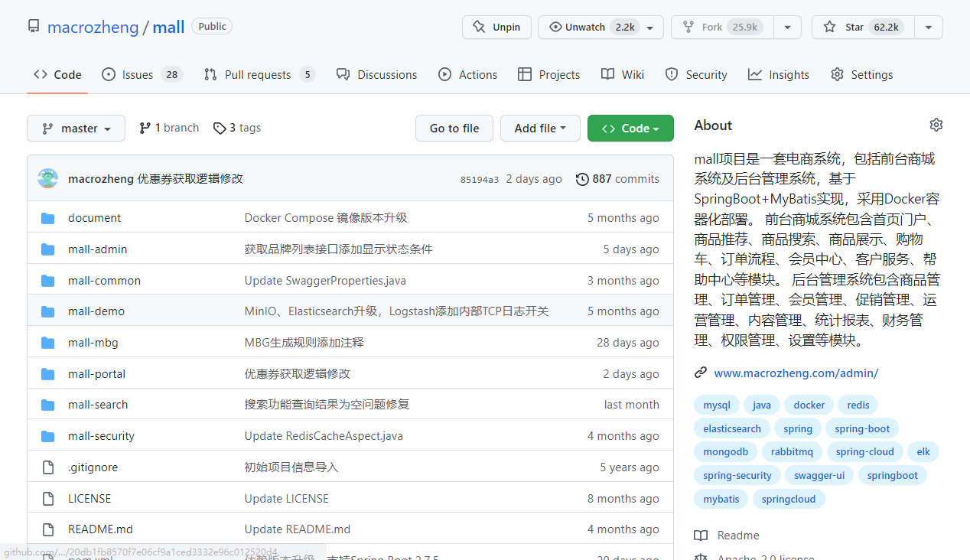Open repository Settings tab

point(861,74)
